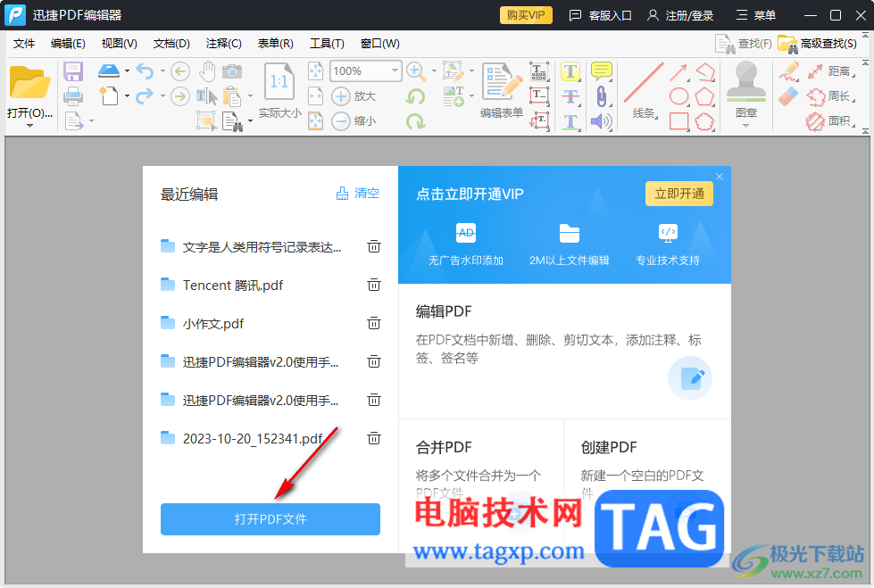Expand the new document dropdown arrow
The image size is (874, 588).
(127, 95)
